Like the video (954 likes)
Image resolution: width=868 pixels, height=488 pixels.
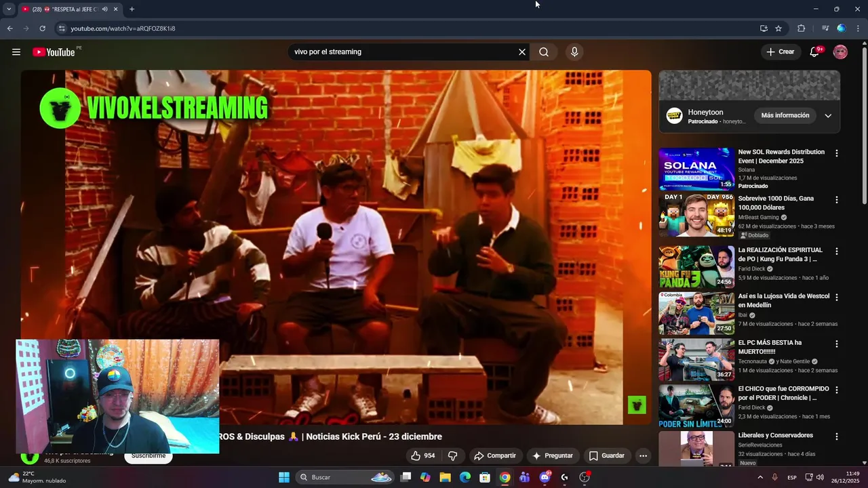tap(423, 455)
